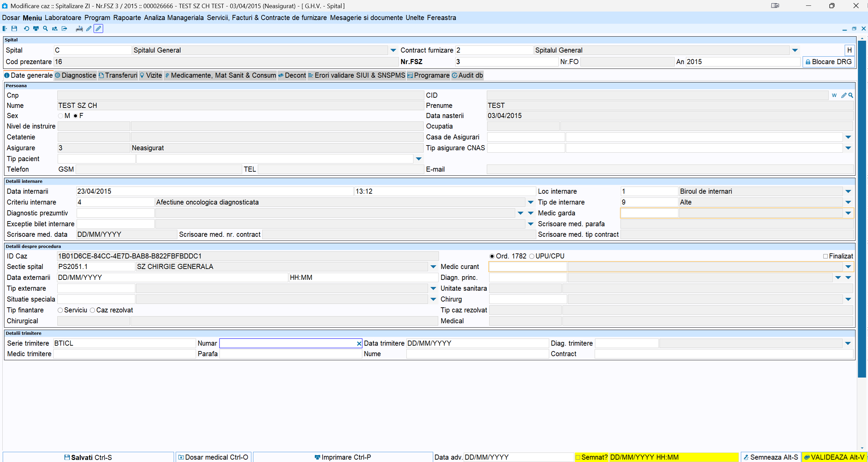Open Medic garda dropdown

pos(848,213)
